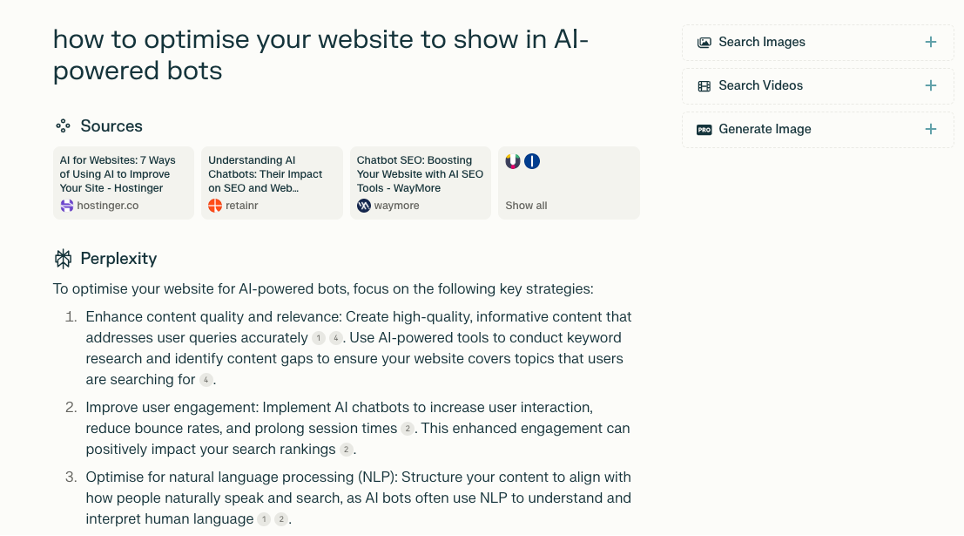The width and height of the screenshot is (964, 536).
Task: Click the hostinger.co favicon
Action: click(x=66, y=206)
